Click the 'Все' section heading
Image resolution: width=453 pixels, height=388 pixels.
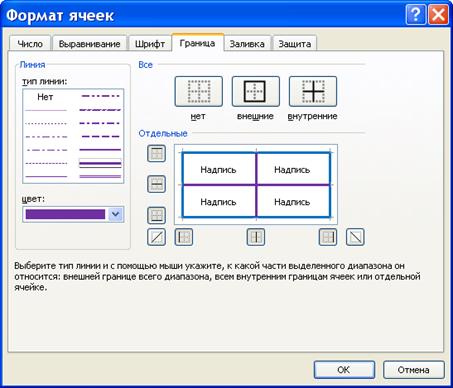[x=146, y=65]
